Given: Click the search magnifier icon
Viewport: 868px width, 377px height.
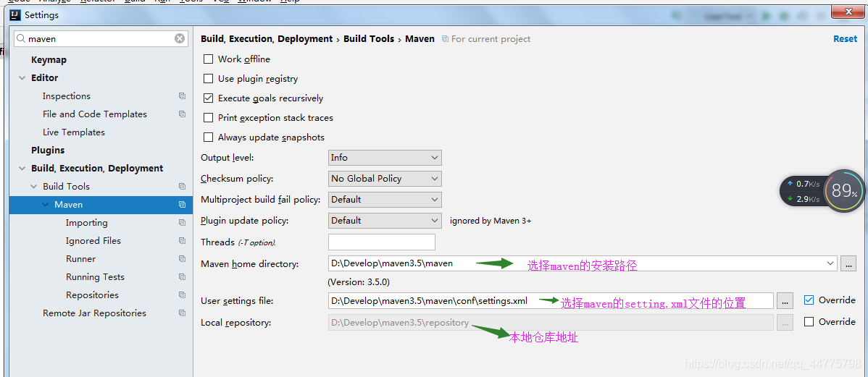Looking at the screenshot, I should (20, 38).
